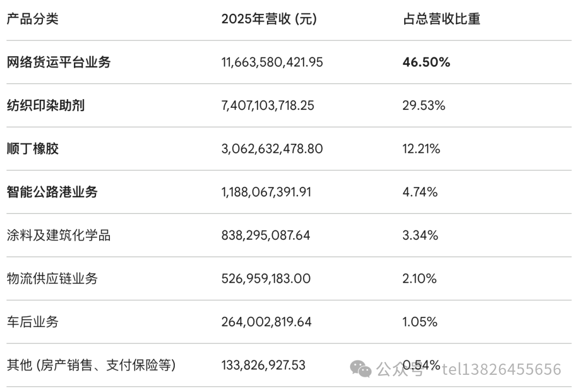Click the bold 46.50% percentage cell
579x392 pixels.
click(x=426, y=62)
